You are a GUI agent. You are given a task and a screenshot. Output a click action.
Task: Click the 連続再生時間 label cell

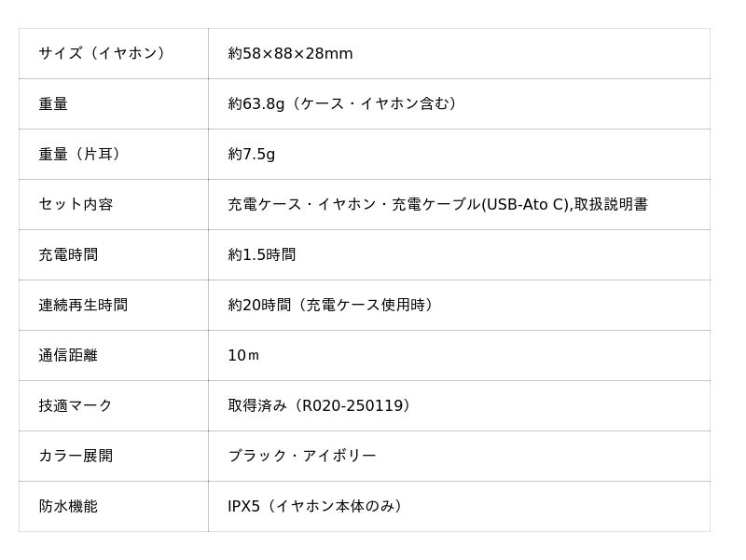(x=83, y=306)
